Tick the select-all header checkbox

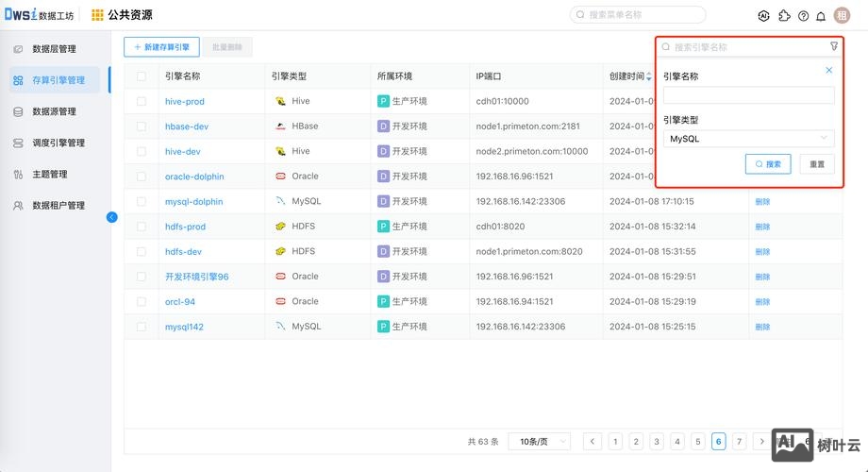142,76
